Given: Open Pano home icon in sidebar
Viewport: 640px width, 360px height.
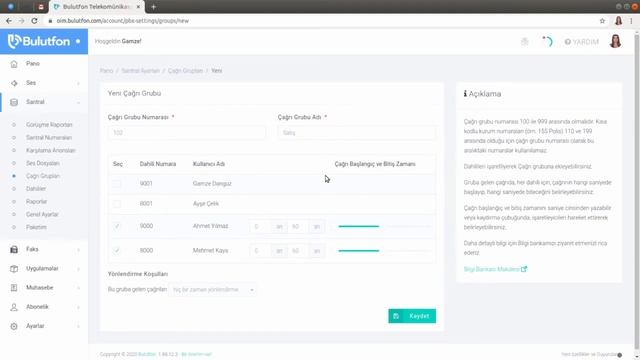Looking at the screenshot, I should [14, 64].
